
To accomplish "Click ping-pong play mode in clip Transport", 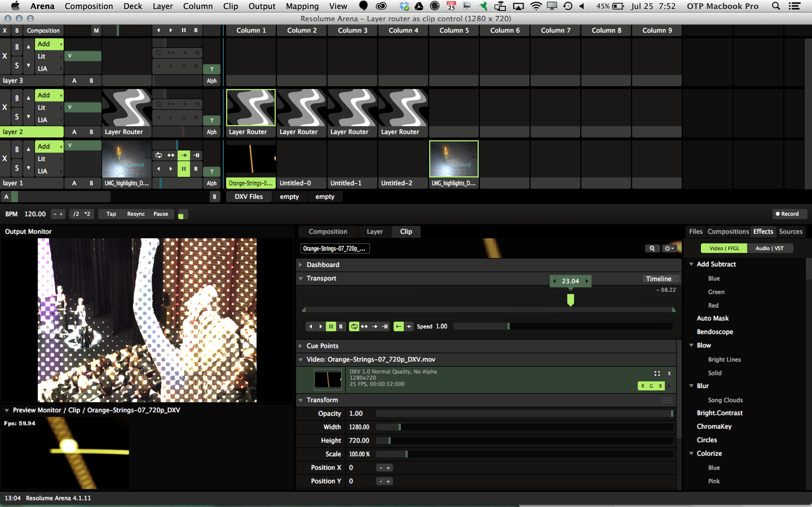I will click(364, 326).
